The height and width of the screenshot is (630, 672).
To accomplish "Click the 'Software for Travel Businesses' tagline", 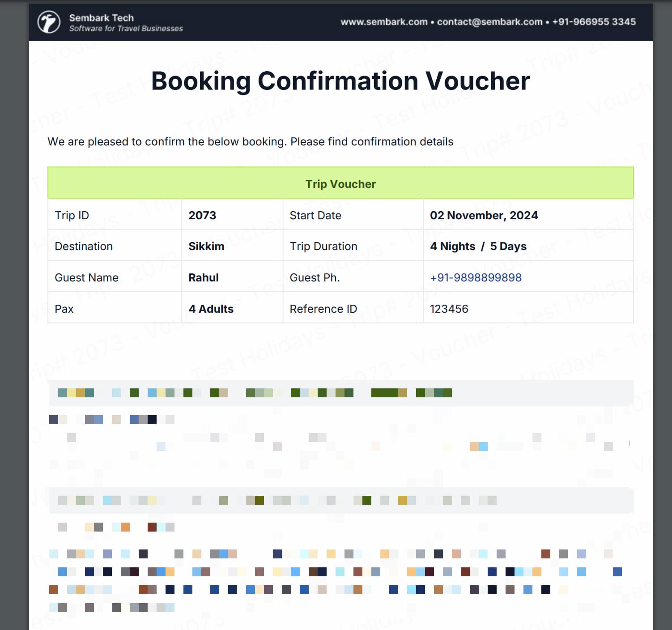I will point(126,28).
